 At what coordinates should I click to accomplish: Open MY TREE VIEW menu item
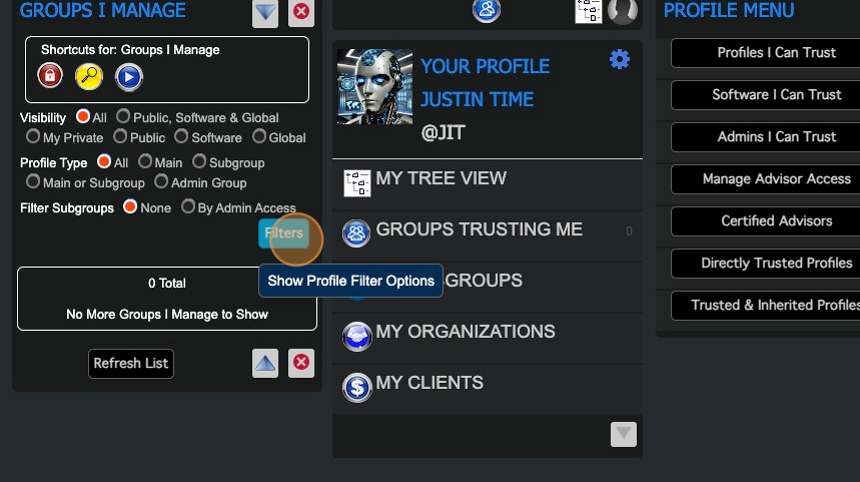(x=488, y=184)
